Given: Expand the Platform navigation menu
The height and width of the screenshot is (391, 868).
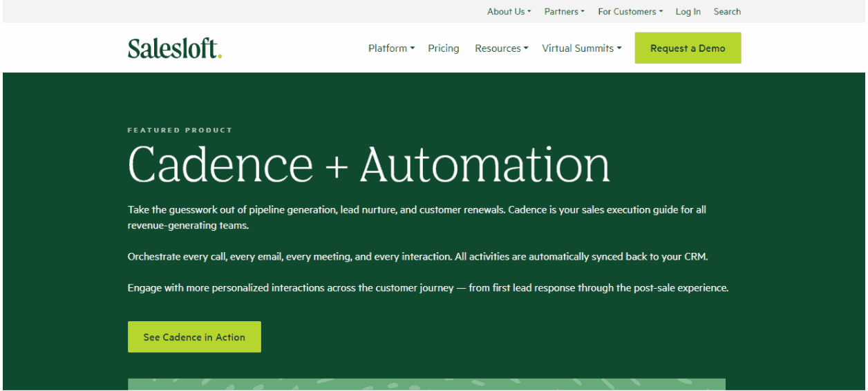Looking at the screenshot, I should tap(391, 48).
